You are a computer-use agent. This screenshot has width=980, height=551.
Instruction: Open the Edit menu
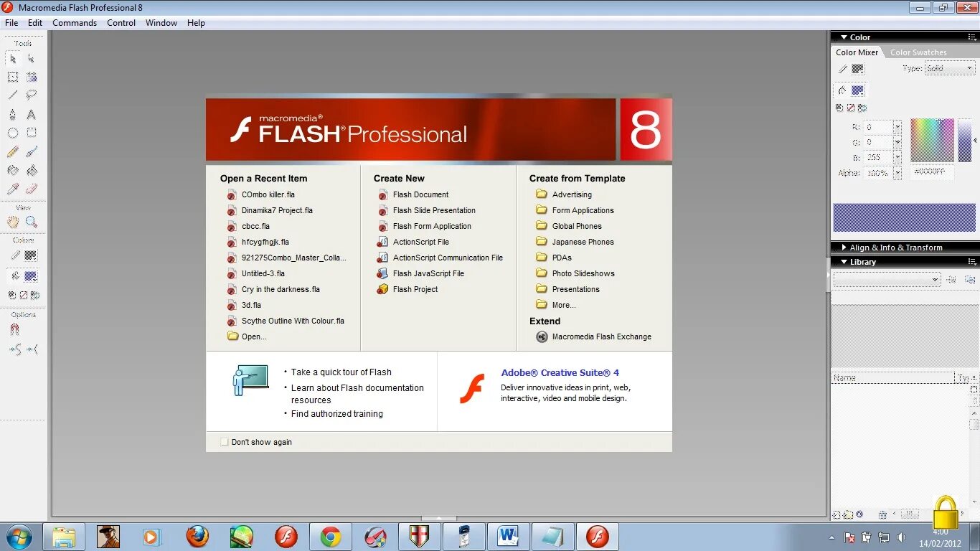[x=35, y=23]
